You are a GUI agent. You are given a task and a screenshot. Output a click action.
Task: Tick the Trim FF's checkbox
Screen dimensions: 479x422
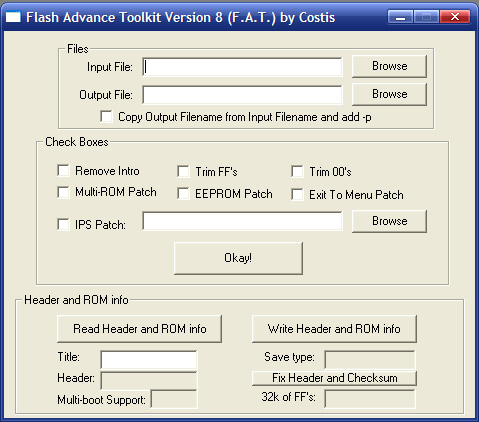tap(183, 172)
